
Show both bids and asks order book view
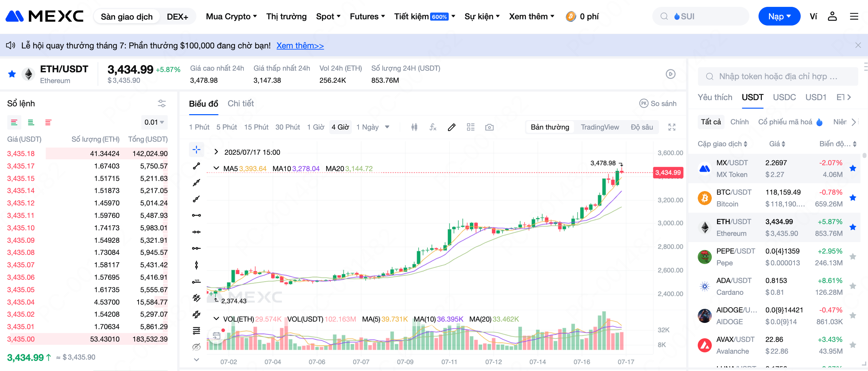pyautogui.click(x=14, y=122)
